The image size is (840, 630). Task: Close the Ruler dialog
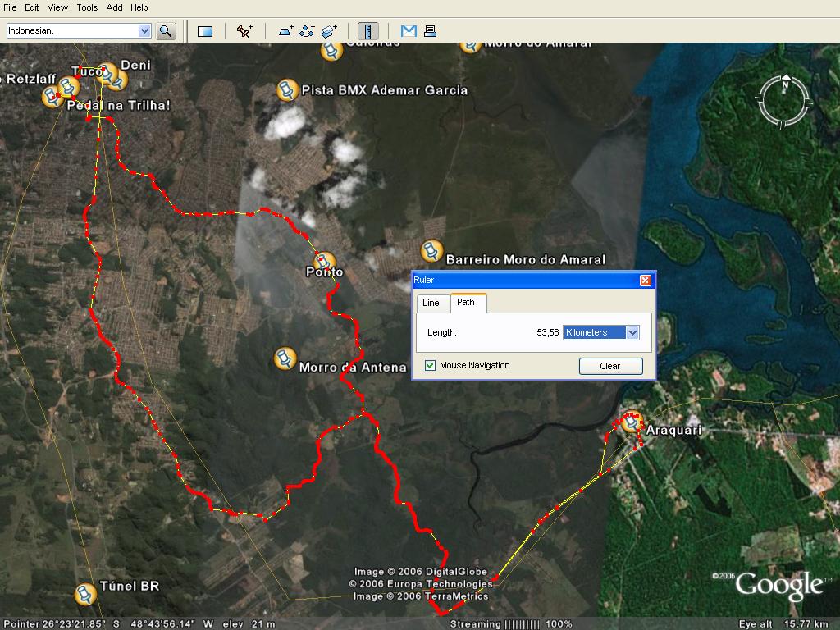click(x=645, y=281)
